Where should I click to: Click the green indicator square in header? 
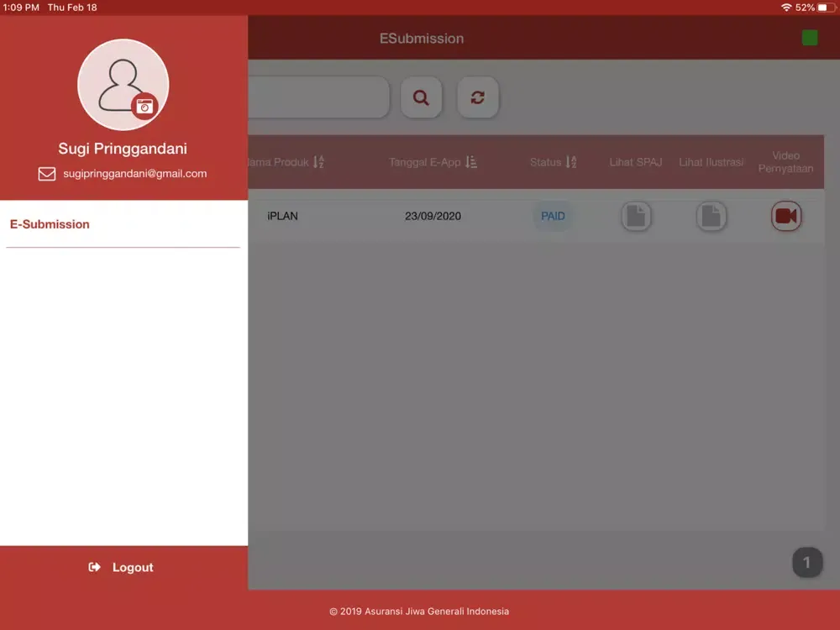(810, 38)
